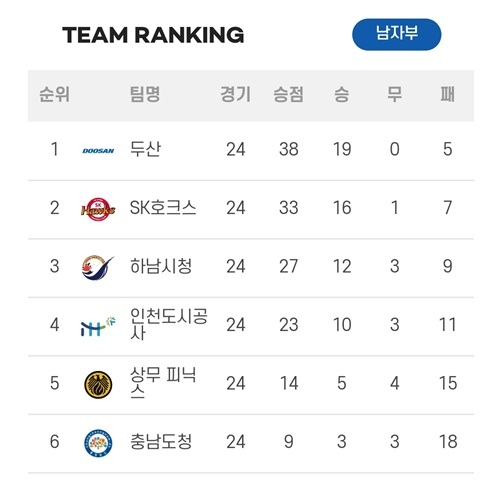Click the 충남도청 circular team logo
The image size is (500, 481).
pyautogui.click(x=98, y=443)
